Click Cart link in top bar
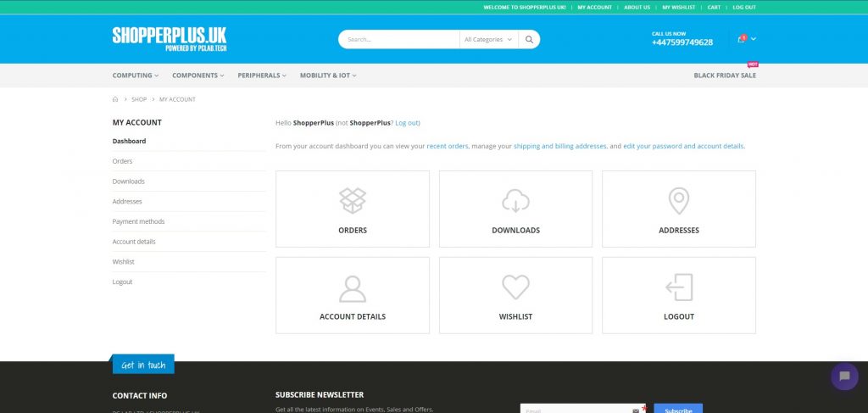 tap(714, 7)
